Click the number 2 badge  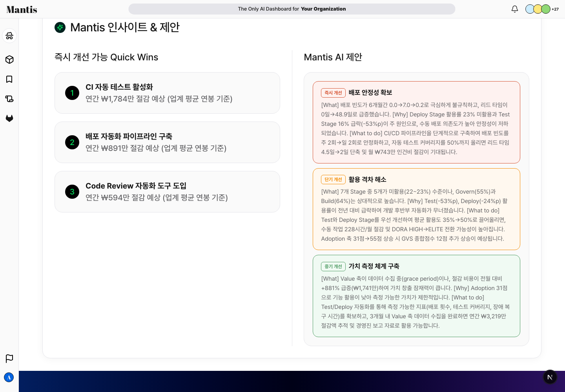click(72, 142)
